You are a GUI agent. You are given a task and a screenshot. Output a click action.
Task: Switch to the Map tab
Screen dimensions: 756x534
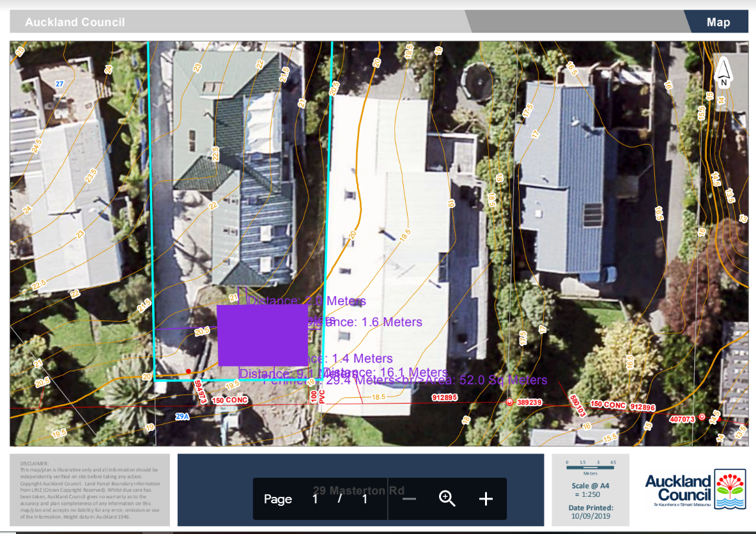tap(719, 22)
